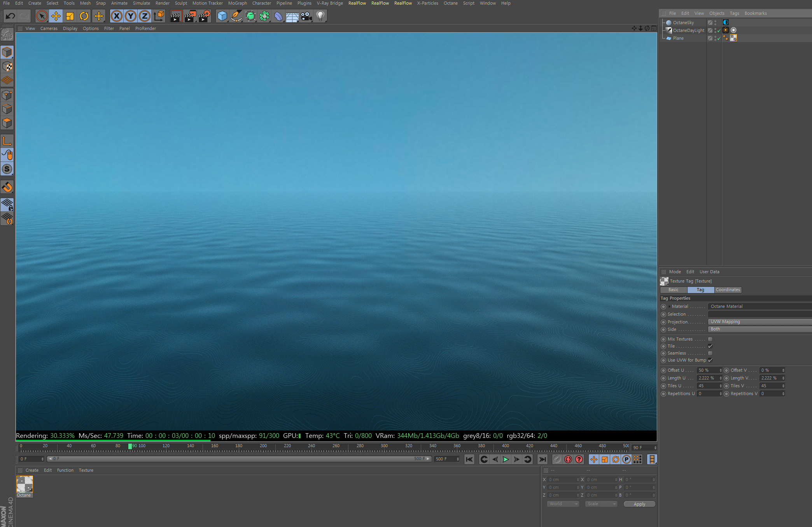Open the Side Both dropdown
The width and height of the screenshot is (812, 527).
tap(760, 329)
